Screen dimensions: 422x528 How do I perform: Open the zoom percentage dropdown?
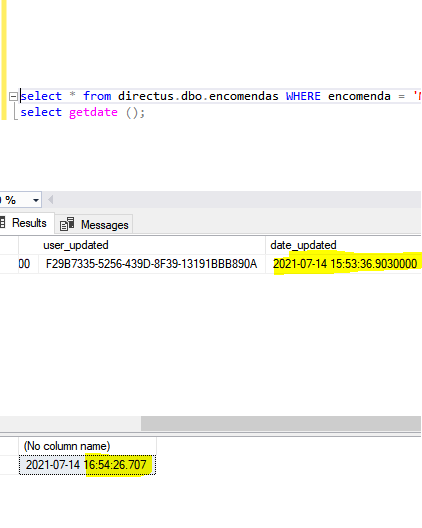tap(36, 200)
